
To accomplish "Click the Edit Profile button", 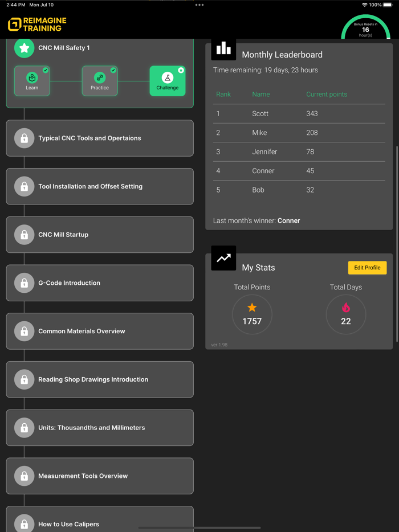I will tap(368, 268).
